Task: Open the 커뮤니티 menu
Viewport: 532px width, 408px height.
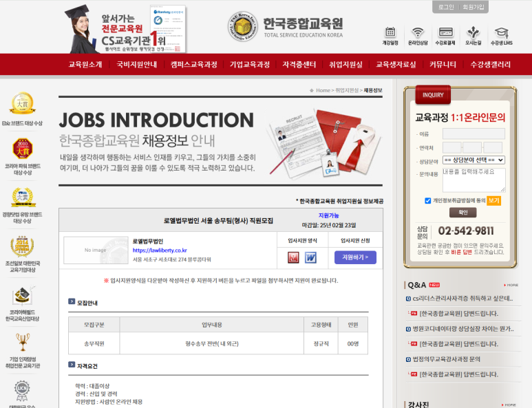Action: click(443, 65)
